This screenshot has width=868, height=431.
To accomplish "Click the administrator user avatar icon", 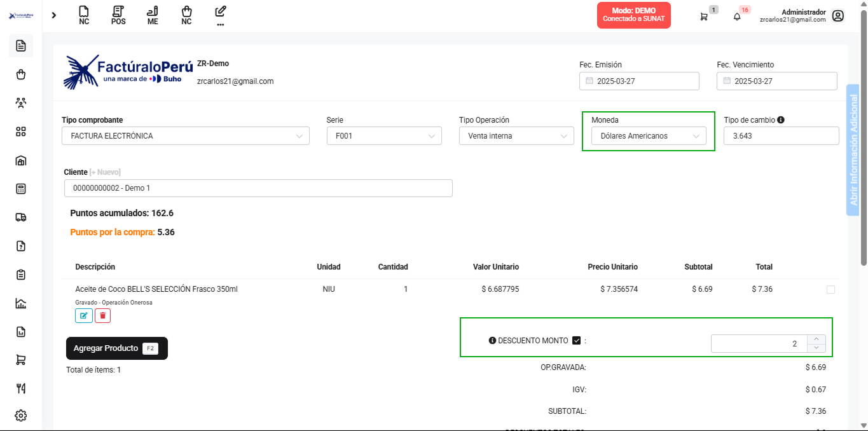I will pyautogui.click(x=838, y=16).
